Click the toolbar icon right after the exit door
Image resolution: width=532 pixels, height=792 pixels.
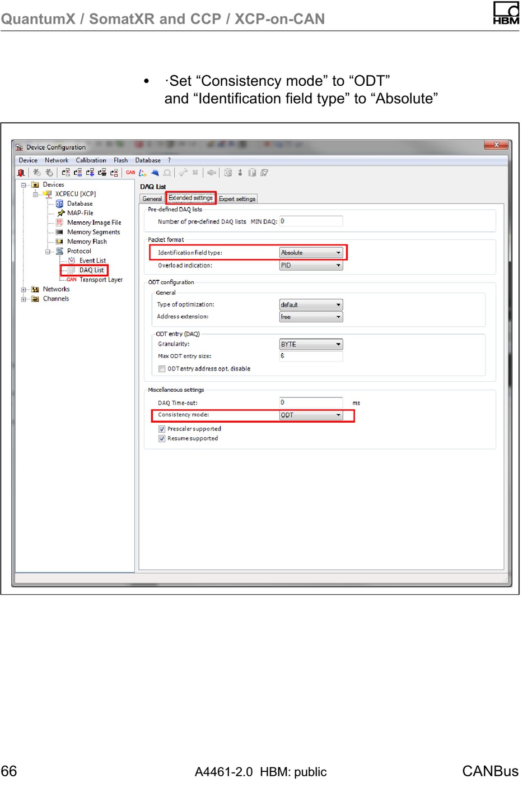click(36, 173)
